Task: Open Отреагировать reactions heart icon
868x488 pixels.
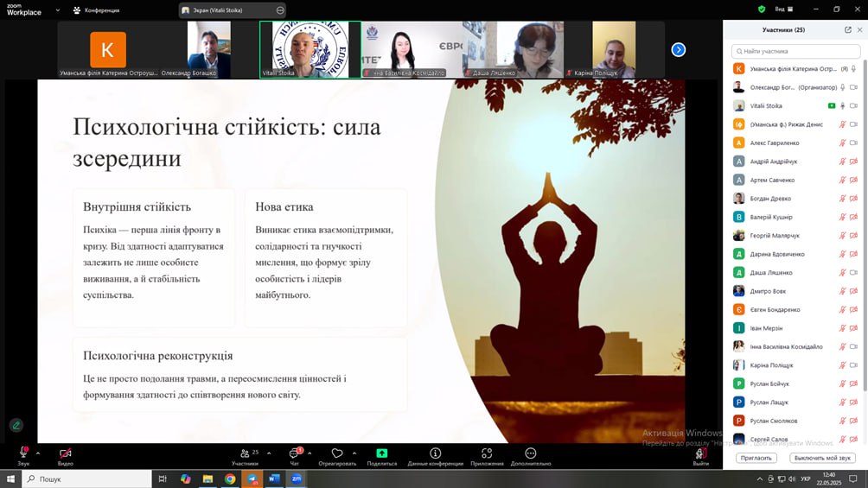Action: [337, 453]
